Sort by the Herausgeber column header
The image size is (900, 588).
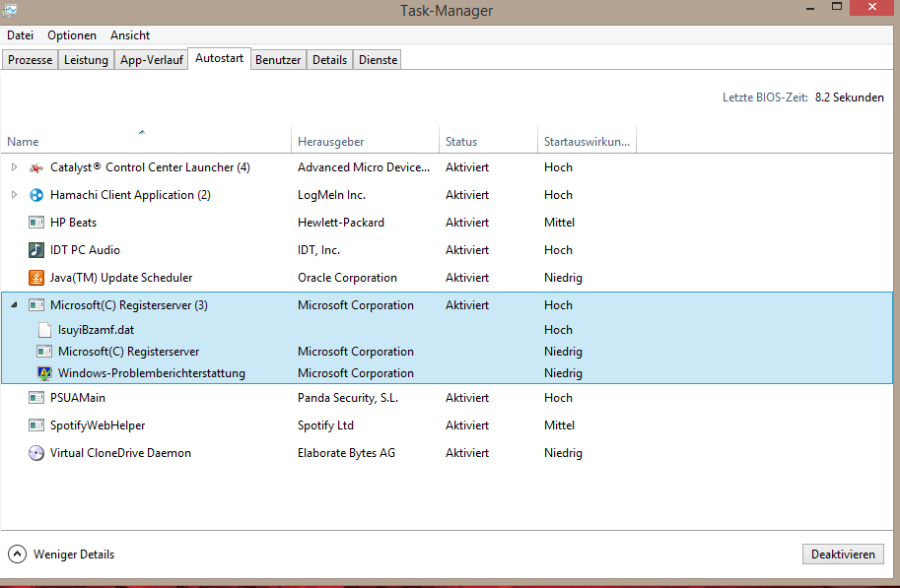[331, 142]
